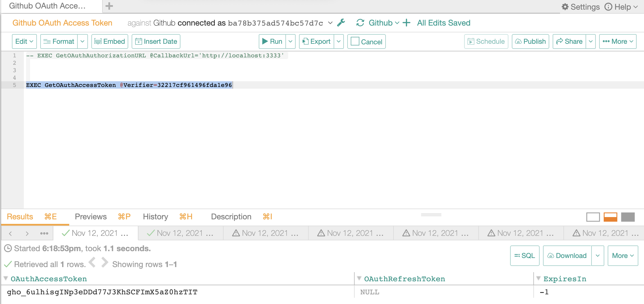644x304 pixels.
Task: Open OAuthRefreshToken column filter triangle
Action: pyautogui.click(x=359, y=278)
